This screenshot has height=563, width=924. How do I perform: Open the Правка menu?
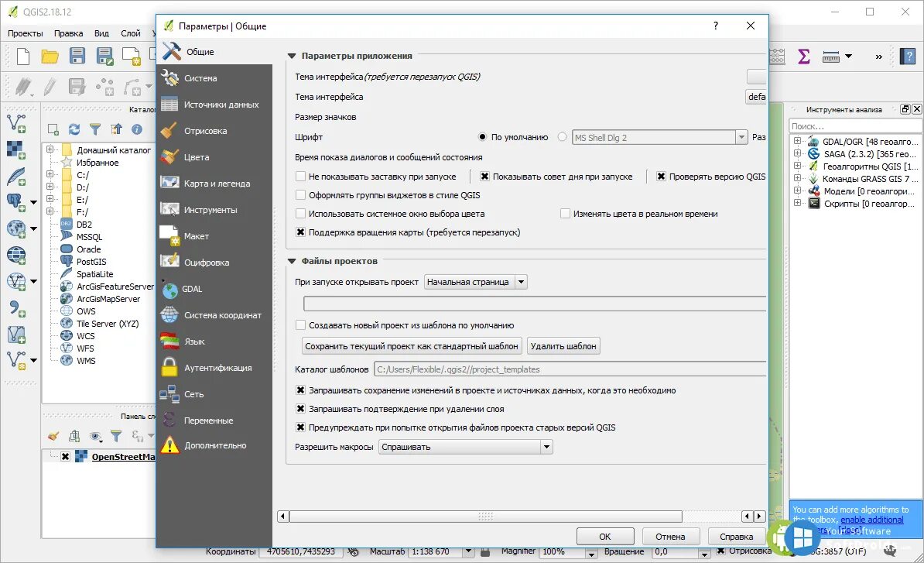pos(68,33)
